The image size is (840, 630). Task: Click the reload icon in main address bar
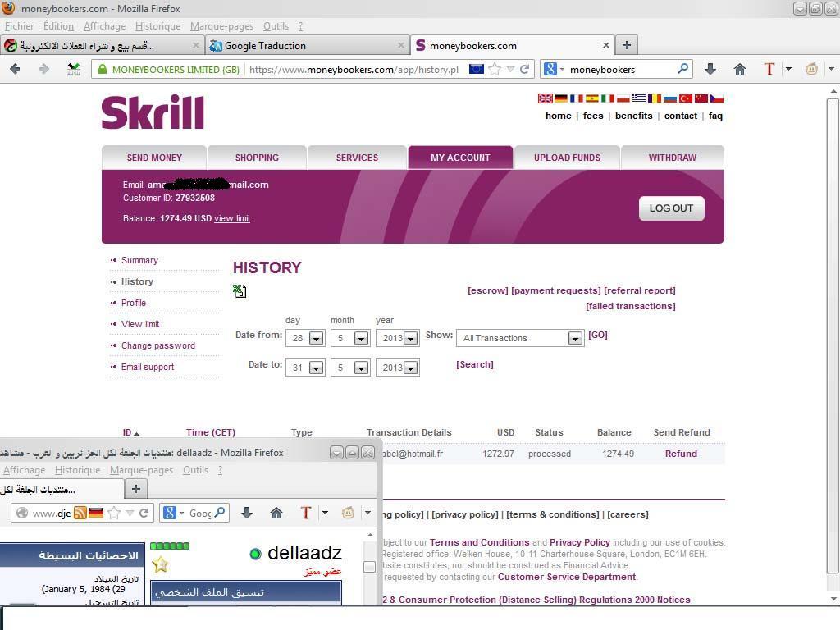tap(524, 69)
